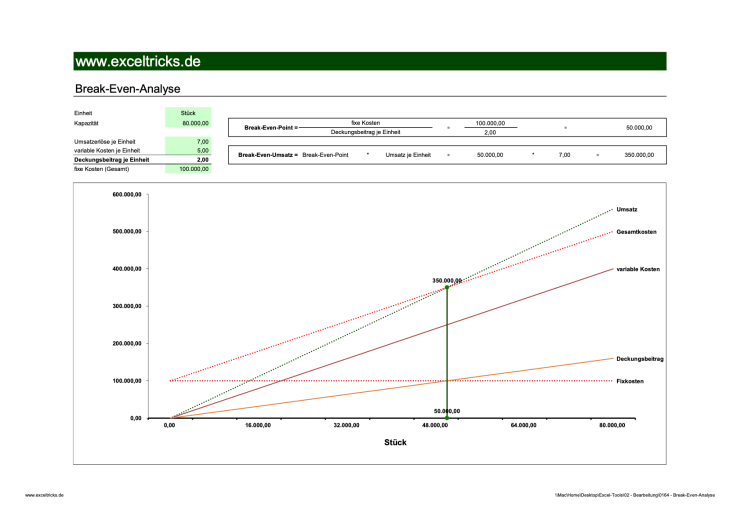Screen dimensions: 740x523
Task: Click the Deckungsbeitrag series label
Action: [640, 359]
